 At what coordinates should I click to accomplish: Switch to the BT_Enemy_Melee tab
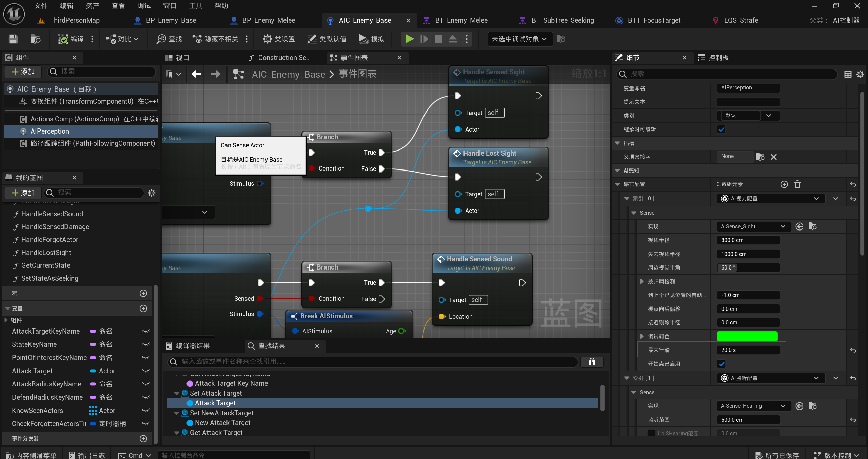[461, 20]
